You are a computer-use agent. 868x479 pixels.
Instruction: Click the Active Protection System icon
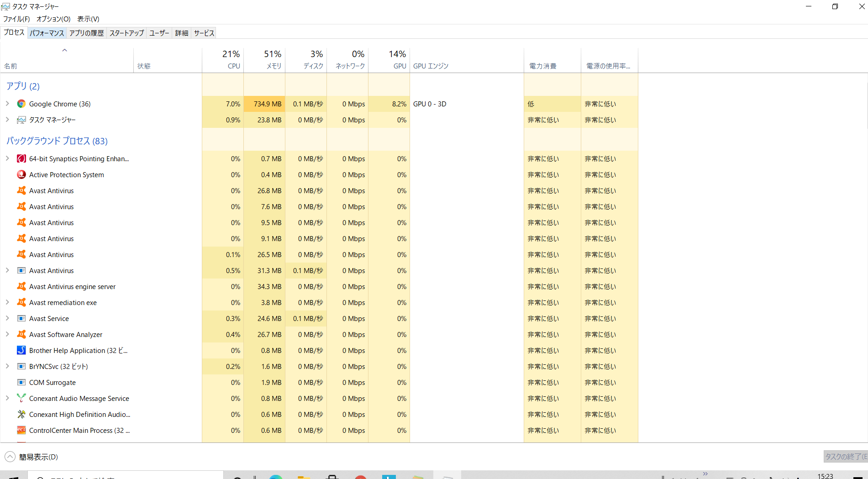tap(21, 175)
